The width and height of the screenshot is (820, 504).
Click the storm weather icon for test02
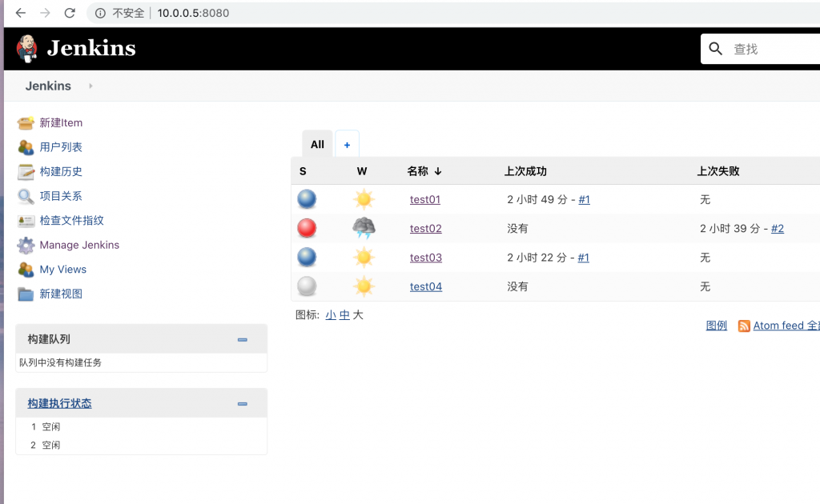point(364,228)
